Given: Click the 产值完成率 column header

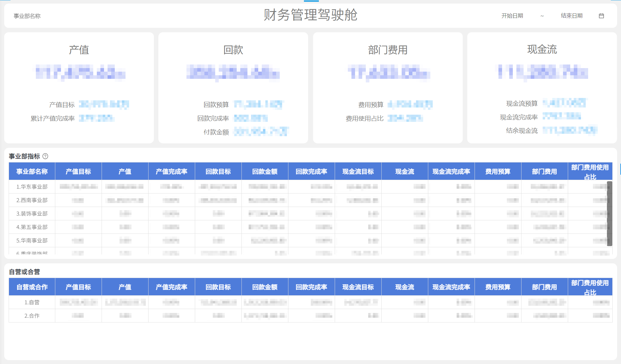Looking at the screenshot, I should point(171,171).
